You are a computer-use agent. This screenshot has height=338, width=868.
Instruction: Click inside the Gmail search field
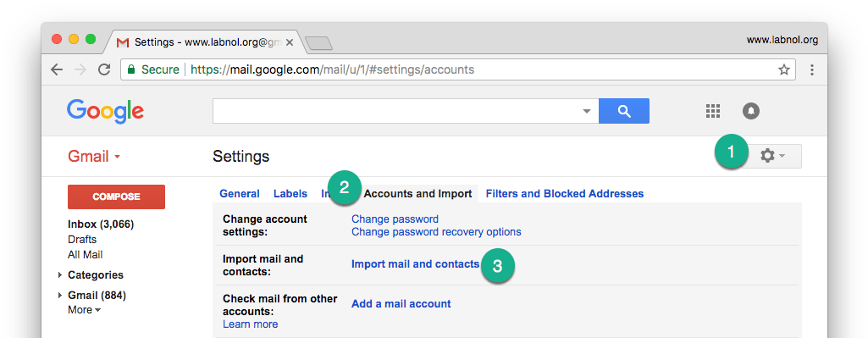tap(396, 111)
